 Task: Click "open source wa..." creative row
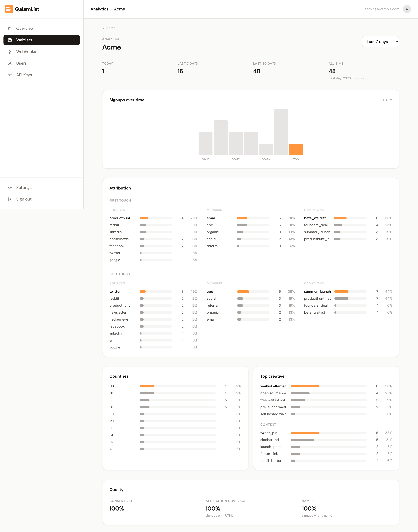point(326,393)
